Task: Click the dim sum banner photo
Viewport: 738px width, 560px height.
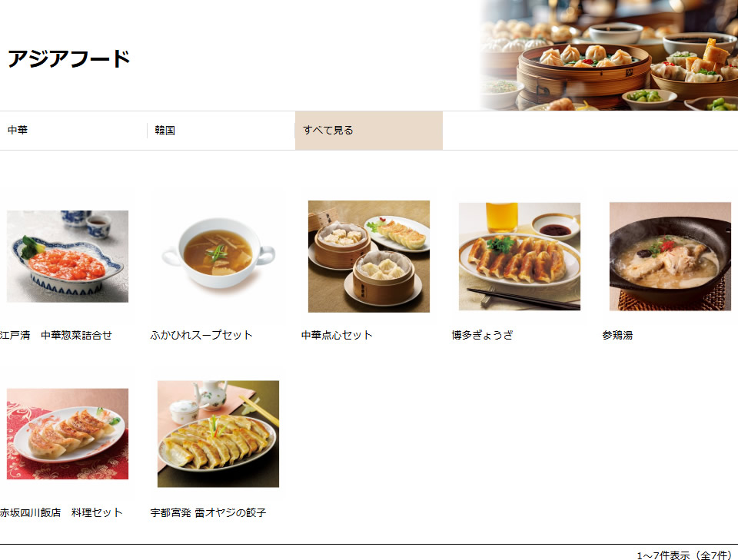Action: [x=608, y=55]
